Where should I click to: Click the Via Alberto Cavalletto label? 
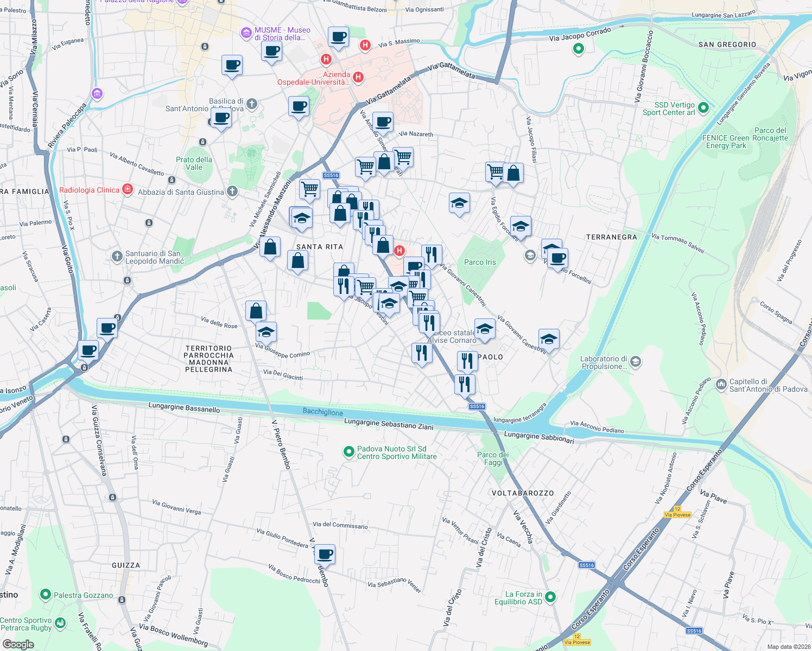(137, 163)
